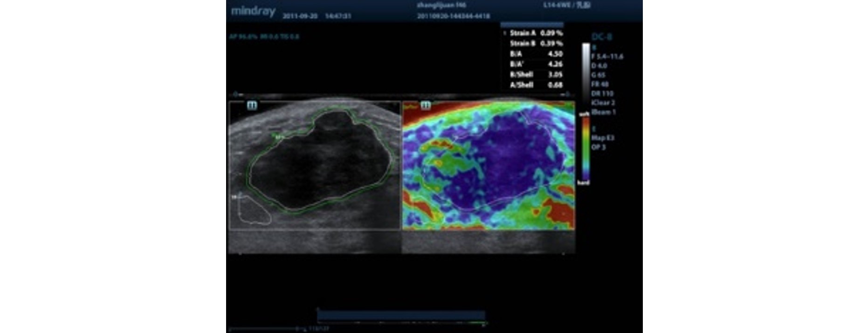Click the green lesion contour marker label
The image size is (868, 333).
(278, 137)
